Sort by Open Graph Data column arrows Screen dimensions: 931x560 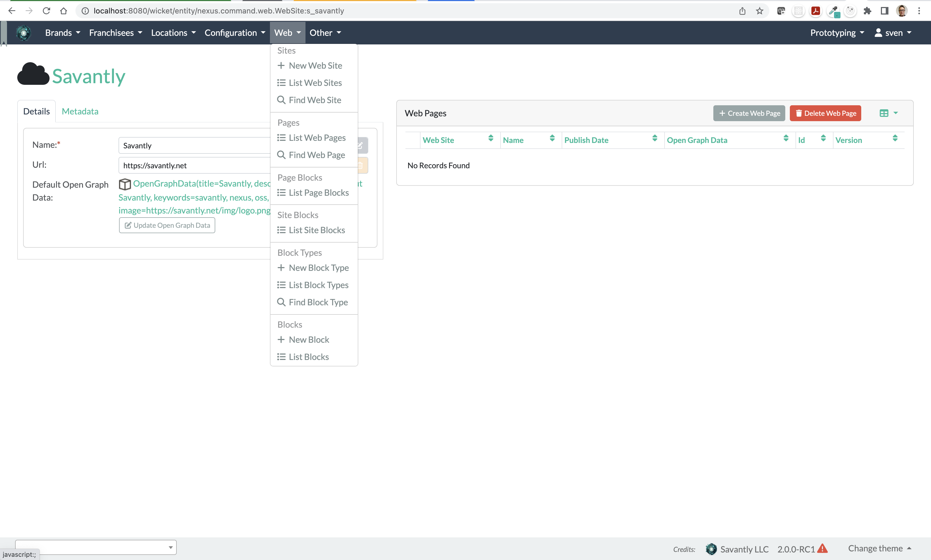tap(786, 138)
